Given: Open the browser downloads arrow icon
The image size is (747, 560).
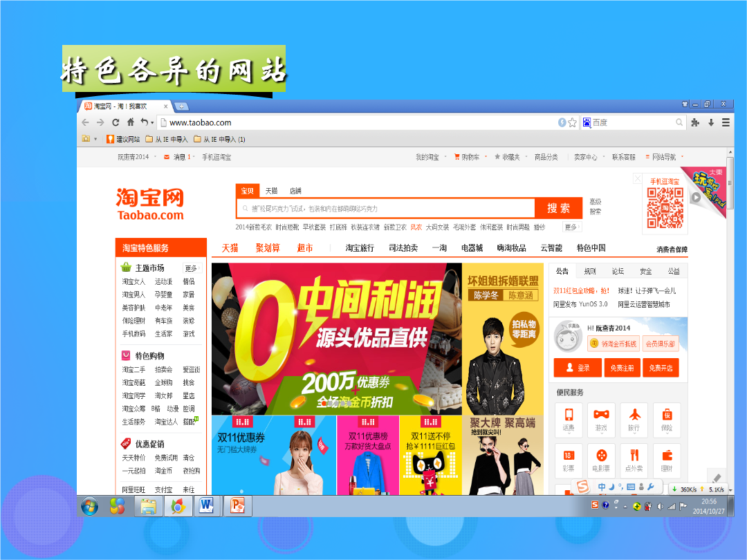Looking at the screenshot, I should pyautogui.click(x=711, y=122).
